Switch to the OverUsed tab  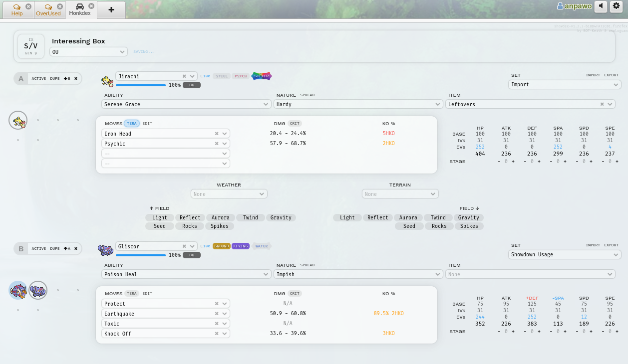(48, 10)
